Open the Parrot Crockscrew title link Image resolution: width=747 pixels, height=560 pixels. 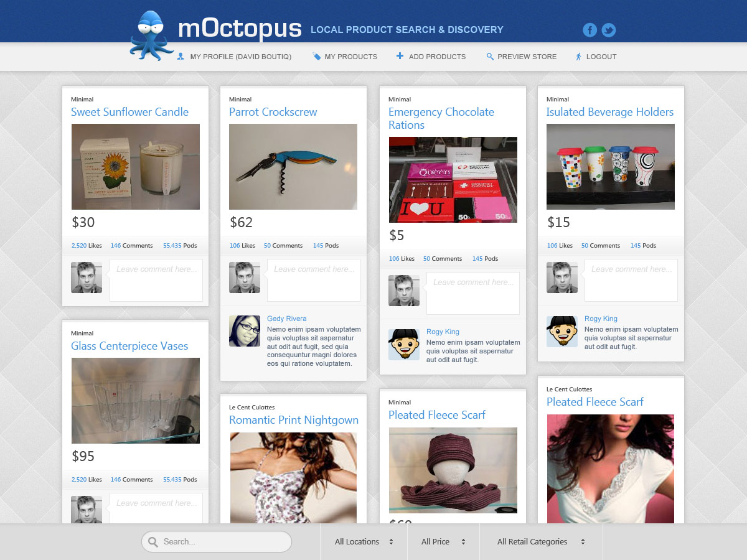coord(273,112)
